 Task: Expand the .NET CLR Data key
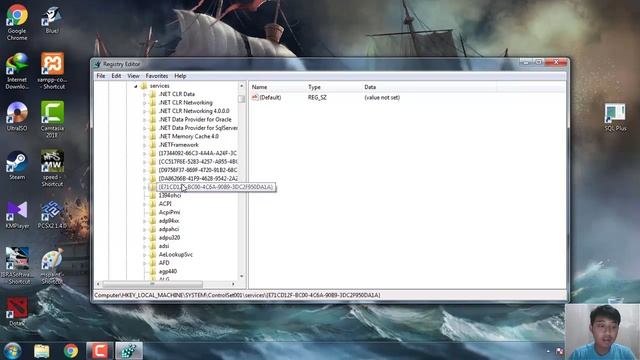(x=144, y=94)
